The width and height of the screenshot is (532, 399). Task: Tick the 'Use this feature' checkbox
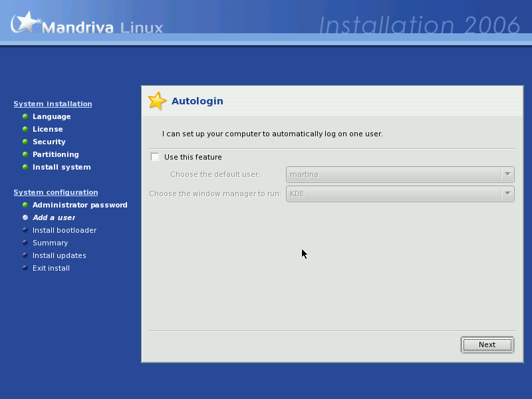tap(155, 157)
